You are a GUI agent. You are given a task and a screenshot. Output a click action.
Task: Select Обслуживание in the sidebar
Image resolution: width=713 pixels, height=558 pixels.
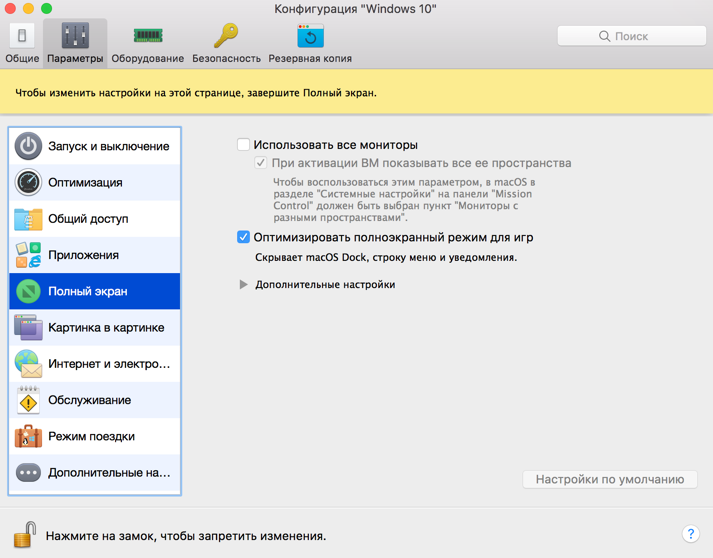[x=95, y=400]
